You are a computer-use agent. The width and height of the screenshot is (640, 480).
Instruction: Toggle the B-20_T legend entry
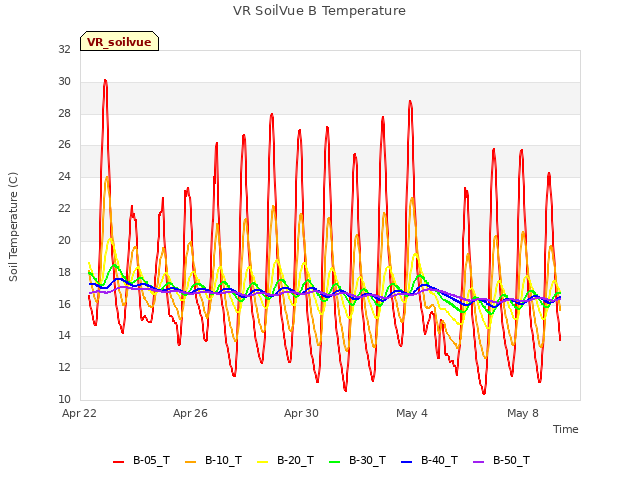coord(285,460)
